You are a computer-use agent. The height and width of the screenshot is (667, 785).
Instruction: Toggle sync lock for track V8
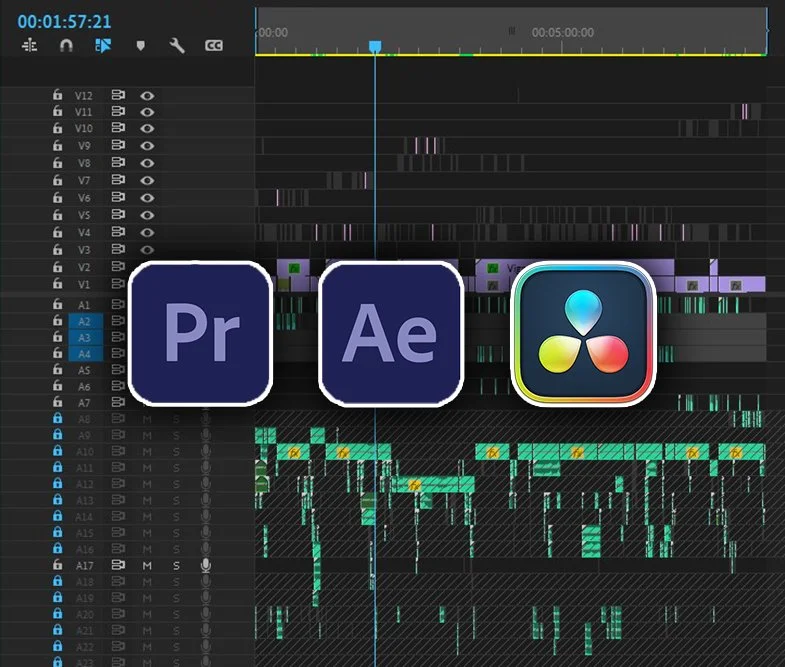(x=118, y=162)
